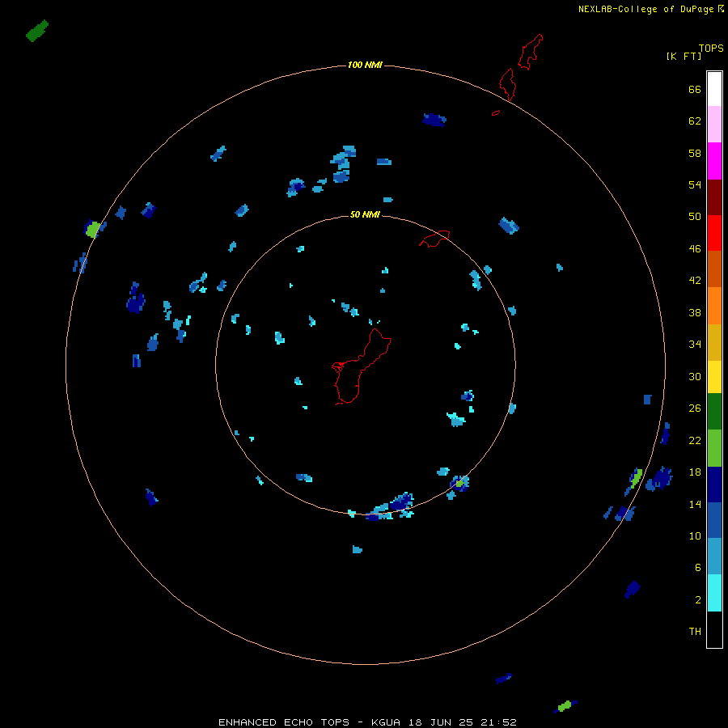The height and width of the screenshot is (728, 728).
Task: Click the "50" legend value
Action: (x=695, y=217)
